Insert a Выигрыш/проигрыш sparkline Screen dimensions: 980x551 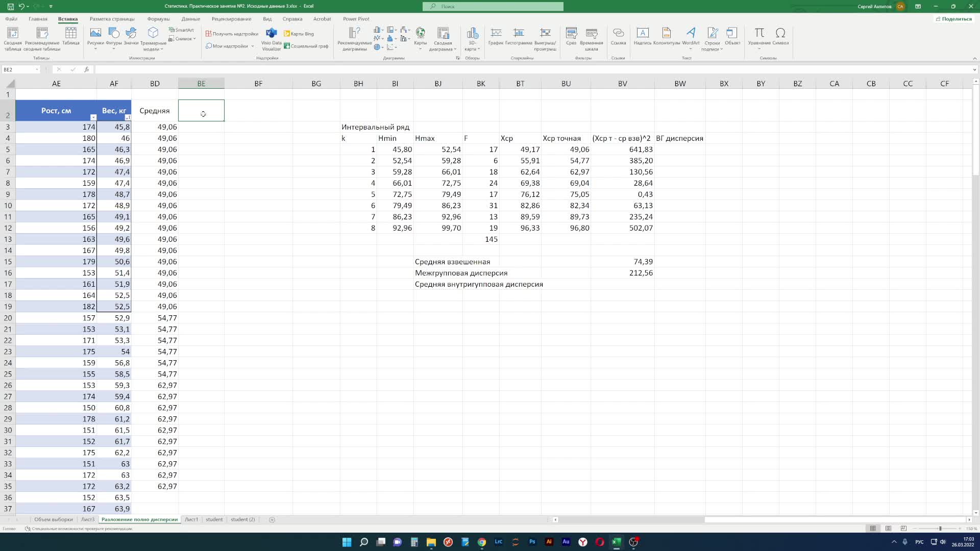pos(545,39)
